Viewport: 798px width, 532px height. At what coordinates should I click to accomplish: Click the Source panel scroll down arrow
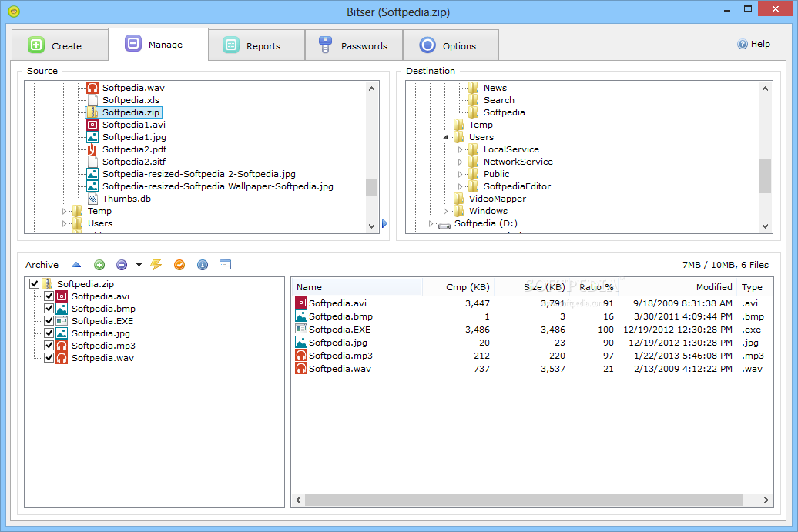pyautogui.click(x=371, y=226)
